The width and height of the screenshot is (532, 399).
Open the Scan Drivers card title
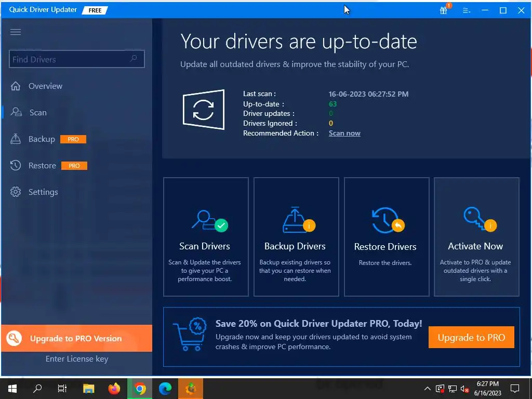[x=205, y=246]
